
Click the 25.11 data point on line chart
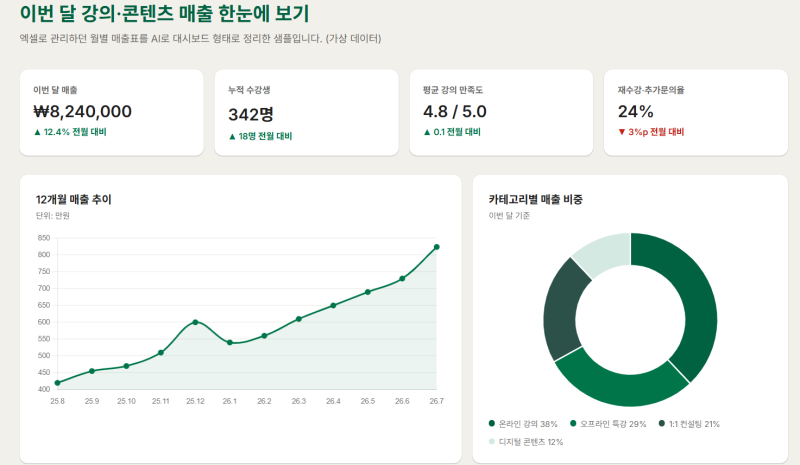tap(161, 353)
